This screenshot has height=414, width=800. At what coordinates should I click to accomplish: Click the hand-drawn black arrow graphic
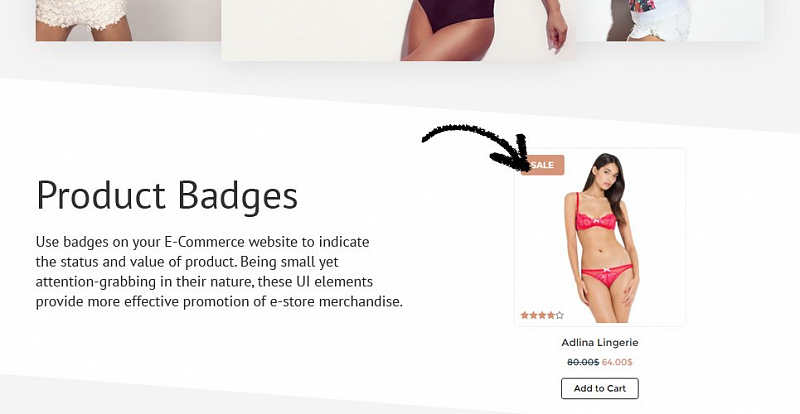pos(477,146)
